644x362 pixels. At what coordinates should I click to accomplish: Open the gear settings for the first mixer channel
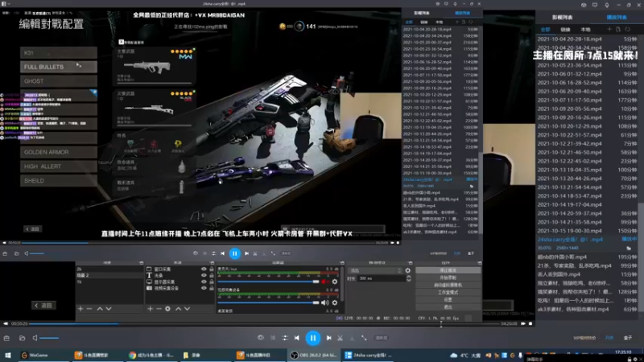click(335, 282)
